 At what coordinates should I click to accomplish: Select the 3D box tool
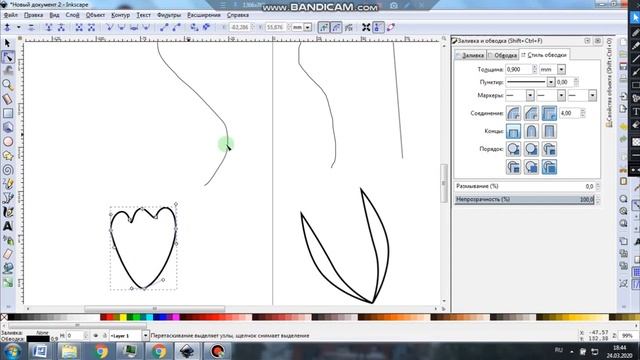(7, 127)
